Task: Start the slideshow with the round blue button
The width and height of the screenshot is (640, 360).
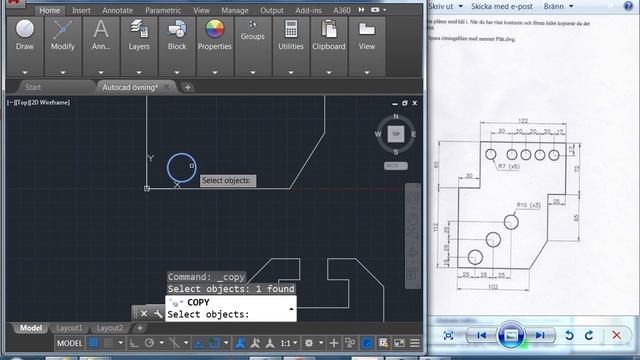Action: click(511, 335)
